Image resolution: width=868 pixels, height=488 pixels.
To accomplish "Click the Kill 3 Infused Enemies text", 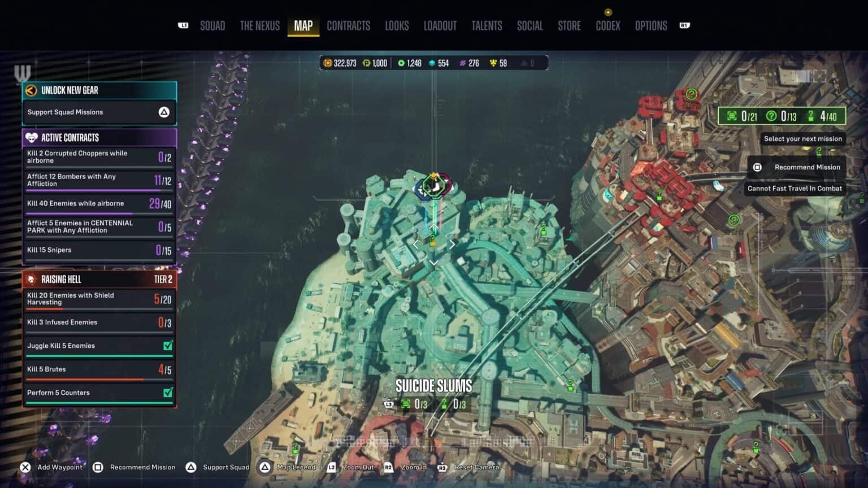I will coord(62,322).
